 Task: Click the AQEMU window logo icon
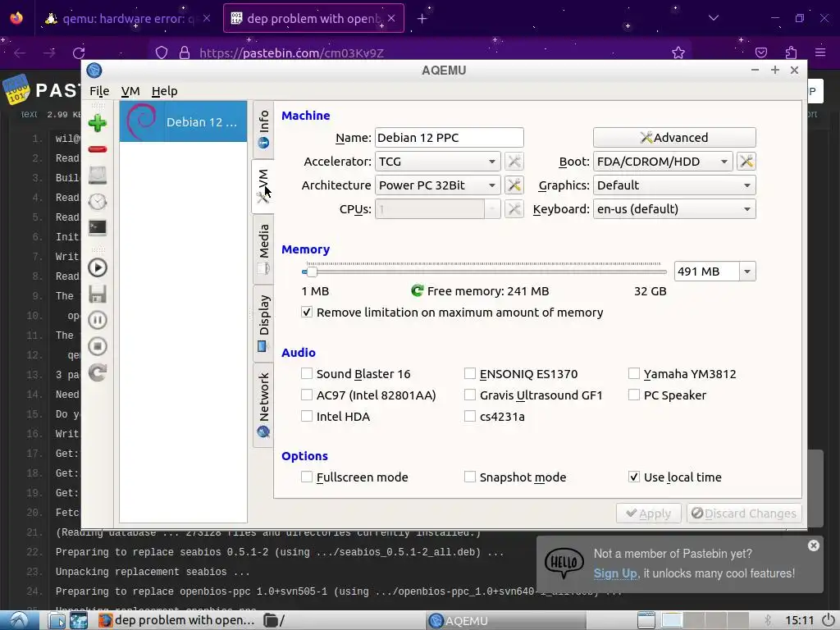94,71
